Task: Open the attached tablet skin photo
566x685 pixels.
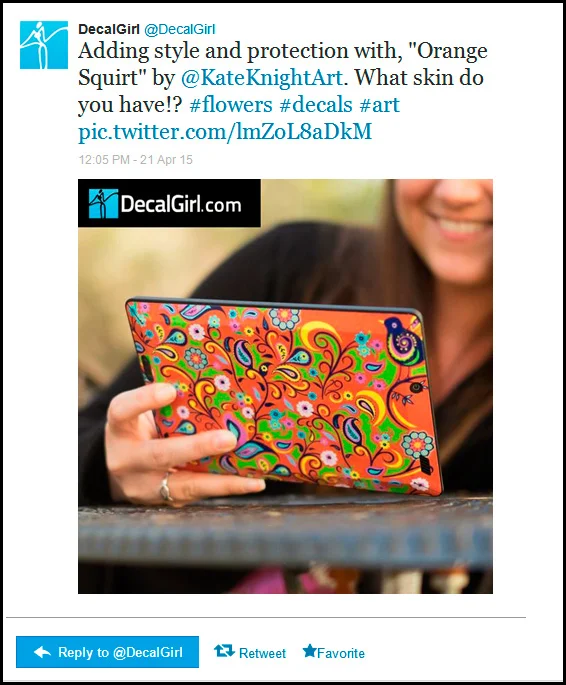Action: 285,386
